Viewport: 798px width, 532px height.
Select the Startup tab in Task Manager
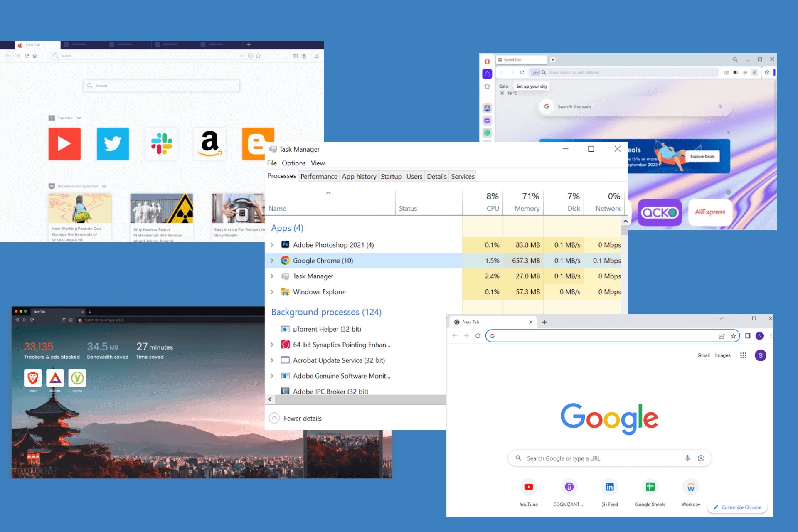392,176
